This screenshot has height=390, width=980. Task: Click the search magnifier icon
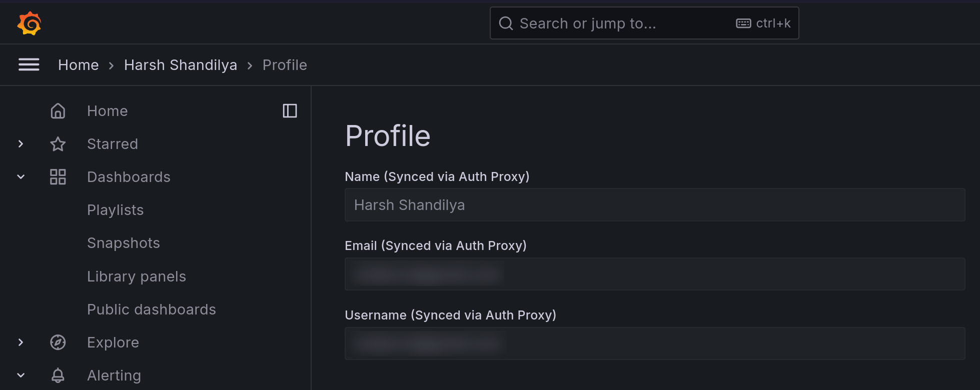click(x=506, y=23)
